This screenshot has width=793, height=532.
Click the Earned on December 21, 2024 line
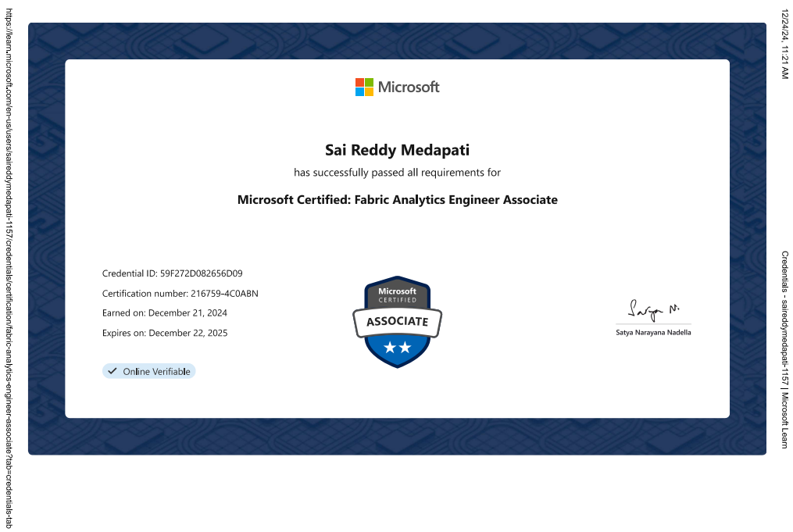tap(164, 313)
